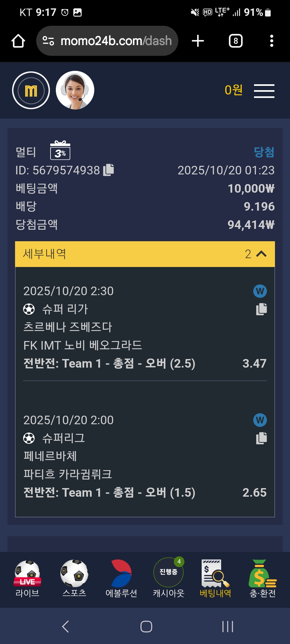Tap the 3% gift bonus icon
Viewport: 290px width, 644px height.
(x=60, y=151)
